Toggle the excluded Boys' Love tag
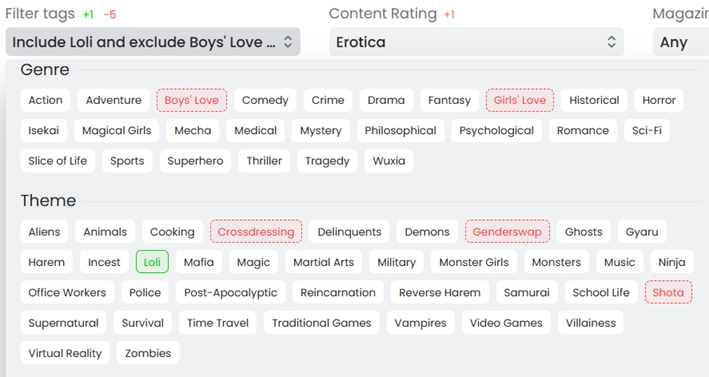The width and height of the screenshot is (709, 377). [192, 100]
